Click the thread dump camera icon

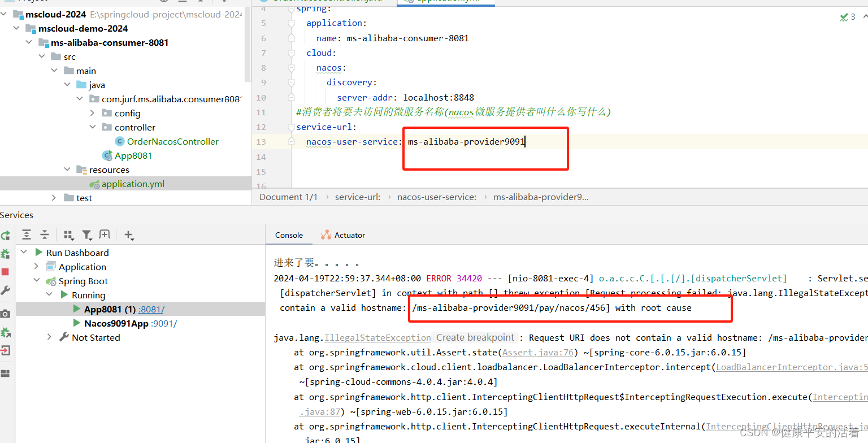[6, 312]
